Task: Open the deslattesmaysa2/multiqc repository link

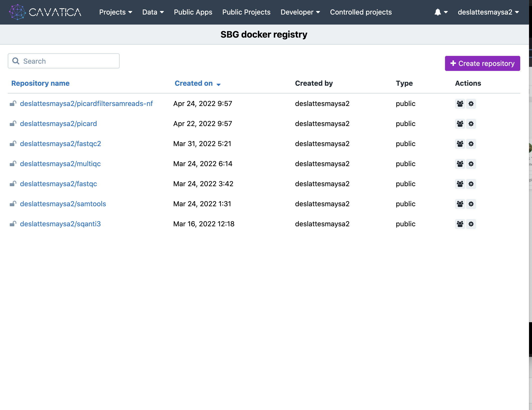Action: (60, 164)
